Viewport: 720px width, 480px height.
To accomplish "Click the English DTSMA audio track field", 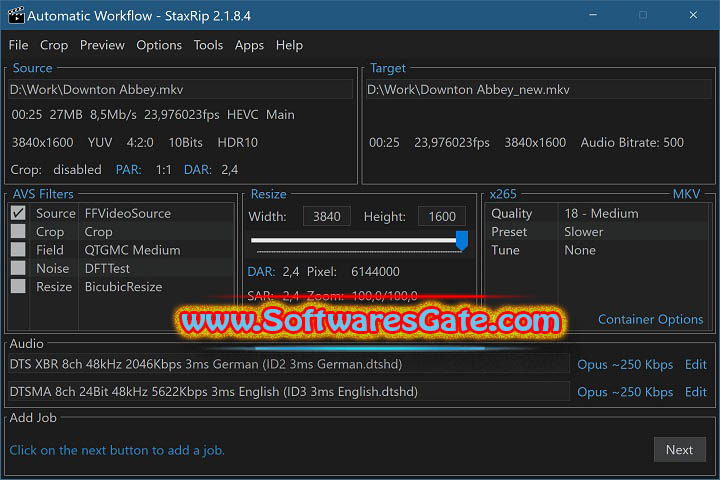I will [x=288, y=391].
